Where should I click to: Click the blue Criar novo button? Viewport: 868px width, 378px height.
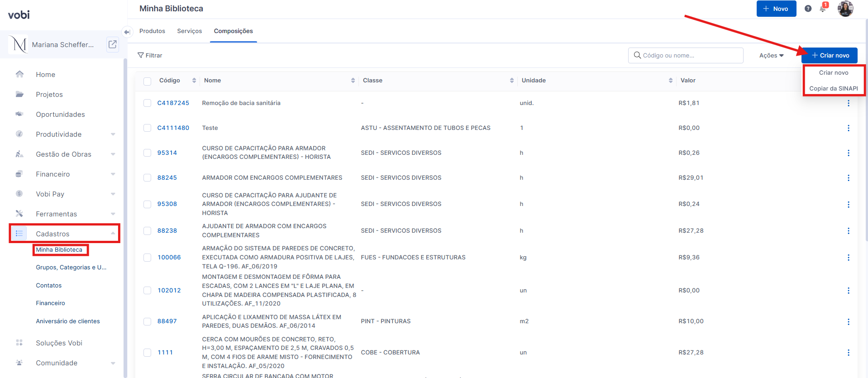(830, 55)
